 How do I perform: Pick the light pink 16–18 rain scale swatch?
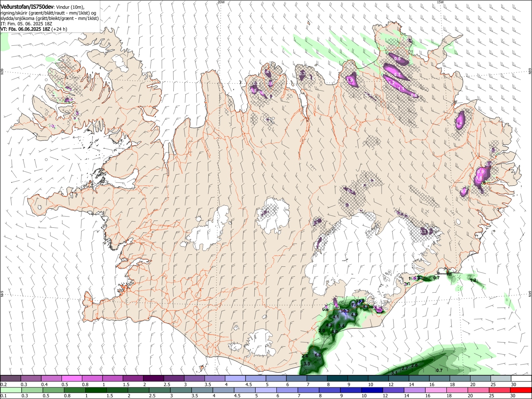point(436,390)
